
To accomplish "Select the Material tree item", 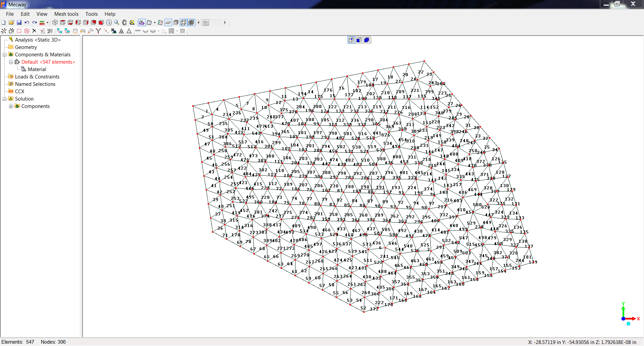I will click(37, 69).
